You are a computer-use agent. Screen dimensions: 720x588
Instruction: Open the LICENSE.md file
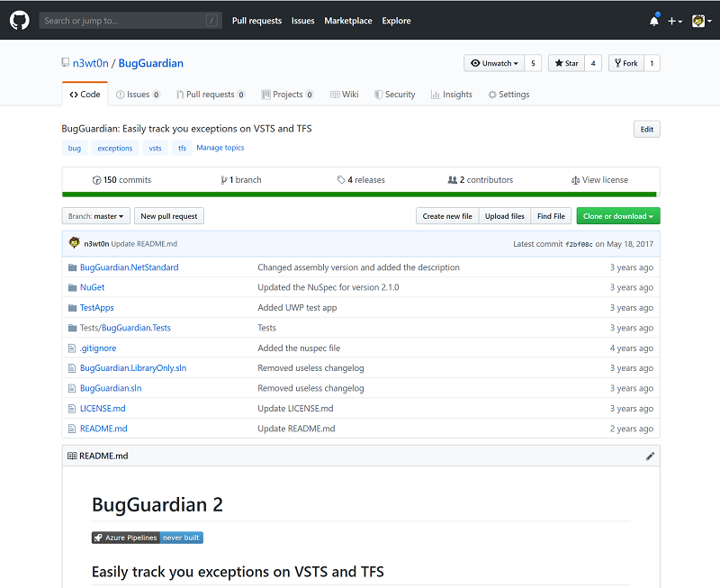[103, 409]
